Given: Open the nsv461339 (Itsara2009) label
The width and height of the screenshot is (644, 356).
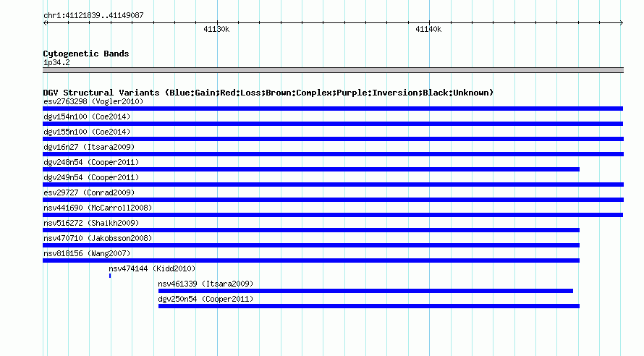Looking at the screenshot, I should [206, 284].
